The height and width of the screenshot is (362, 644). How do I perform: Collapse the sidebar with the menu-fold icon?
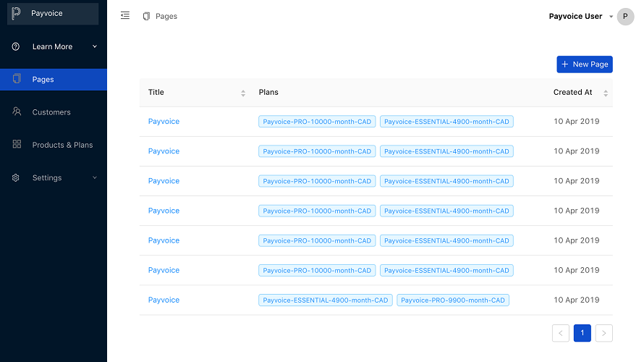click(x=125, y=16)
